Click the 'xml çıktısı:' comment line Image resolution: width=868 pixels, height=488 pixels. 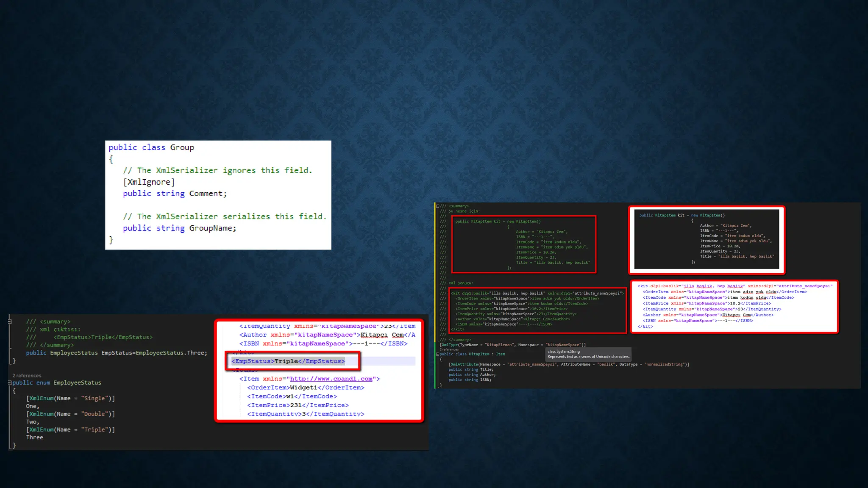pyautogui.click(x=53, y=329)
